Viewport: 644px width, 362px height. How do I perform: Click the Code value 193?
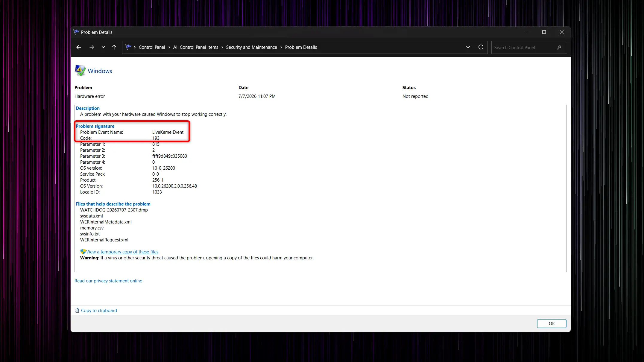156,138
